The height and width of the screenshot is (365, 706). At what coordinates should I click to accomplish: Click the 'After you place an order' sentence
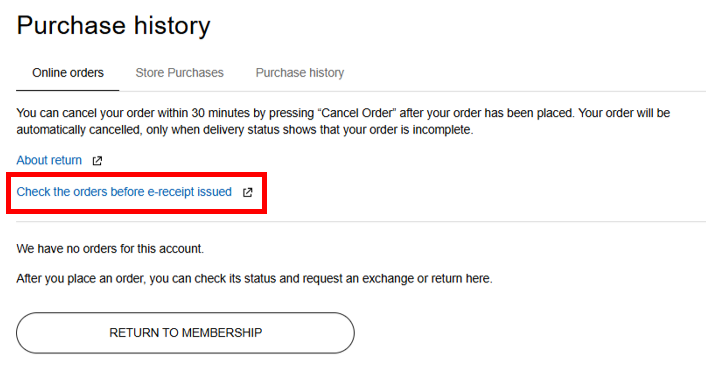pos(254,279)
